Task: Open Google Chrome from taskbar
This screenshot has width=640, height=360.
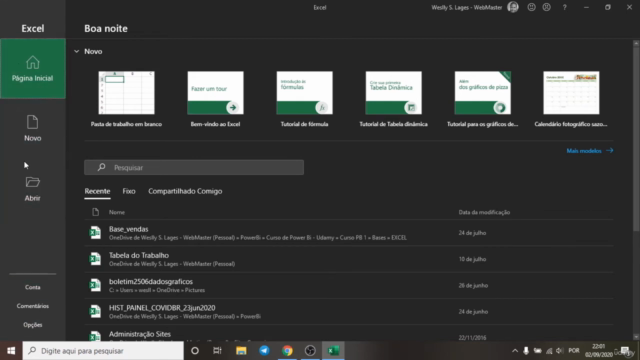Action: click(x=287, y=351)
